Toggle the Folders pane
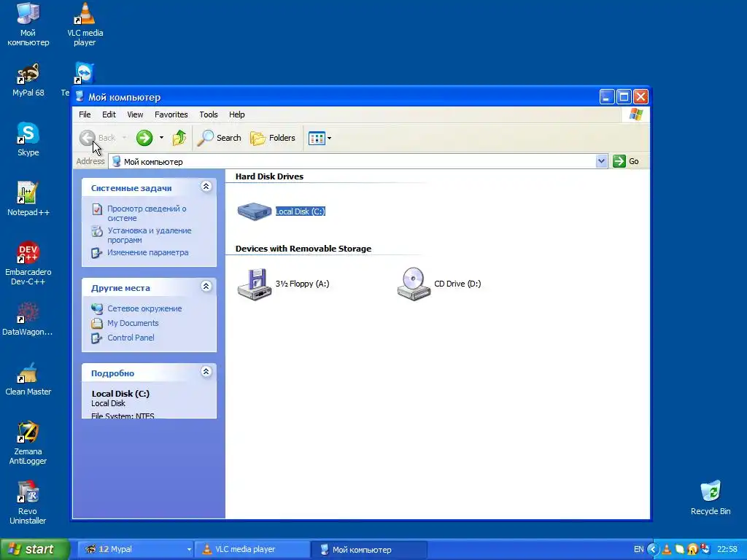Image resolution: width=747 pixels, height=560 pixels. [x=273, y=138]
